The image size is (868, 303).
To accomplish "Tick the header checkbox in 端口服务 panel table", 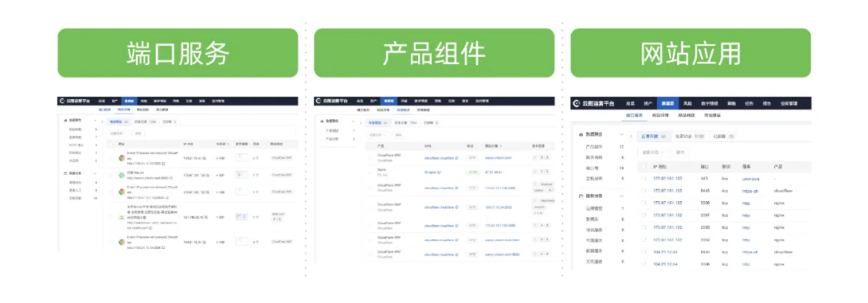I will [x=111, y=144].
